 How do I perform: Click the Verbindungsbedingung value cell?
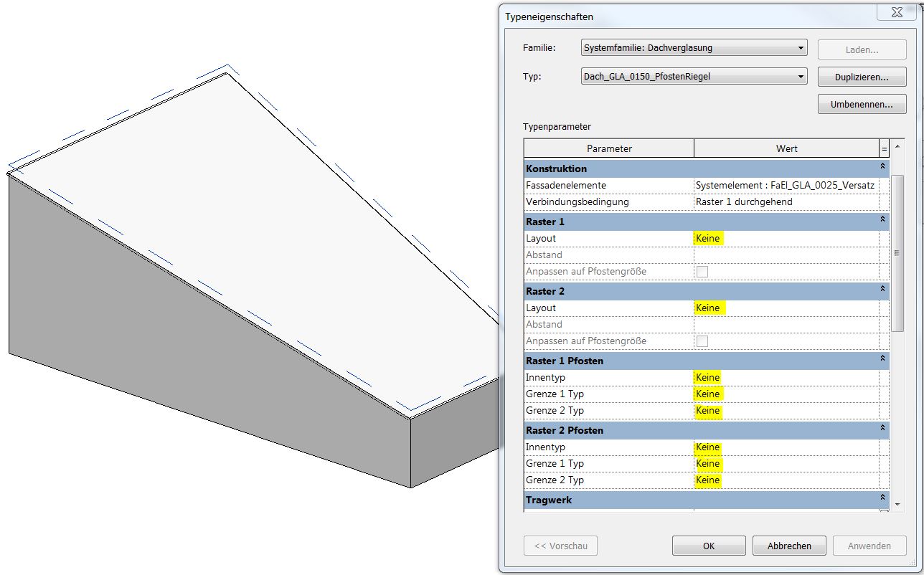786,202
